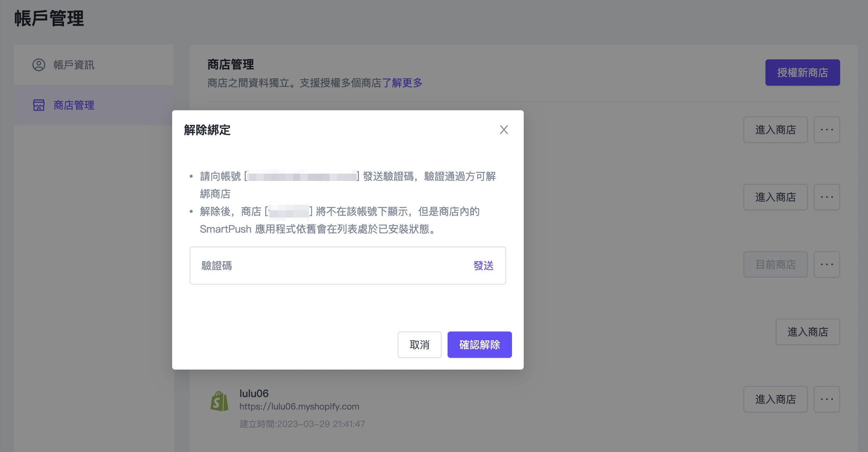Screen dimensions: 868x452
Task: Click the 目前商店 current store button
Action: pyautogui.click(x=775, y=264)
